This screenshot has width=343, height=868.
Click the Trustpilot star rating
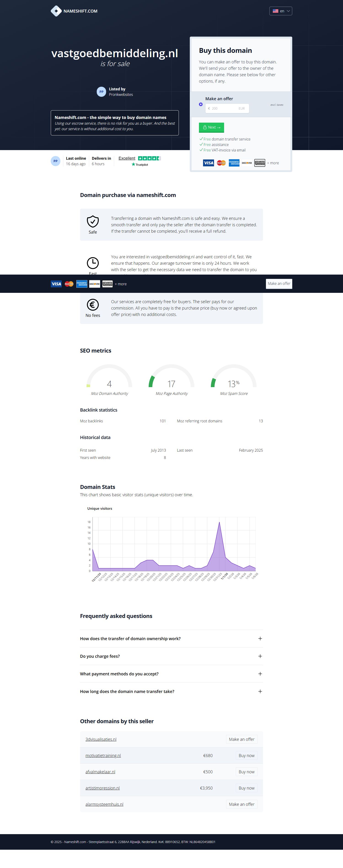pos(149,158)
